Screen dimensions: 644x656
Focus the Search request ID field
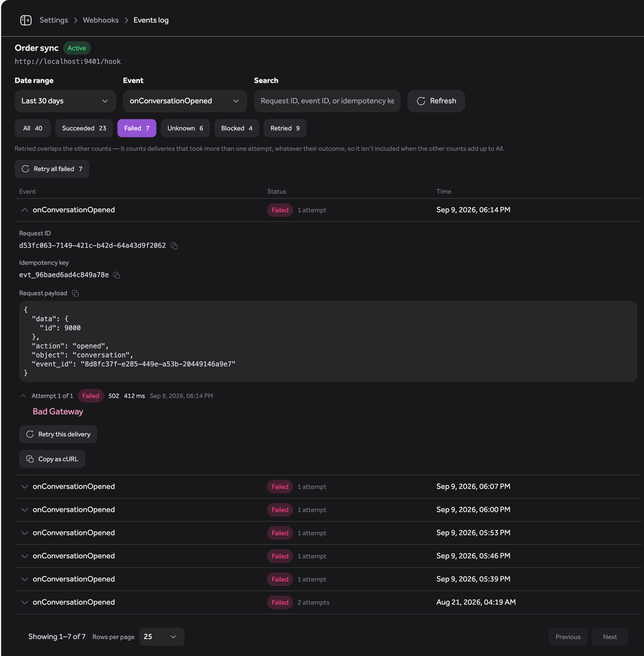tap(327, 101)
